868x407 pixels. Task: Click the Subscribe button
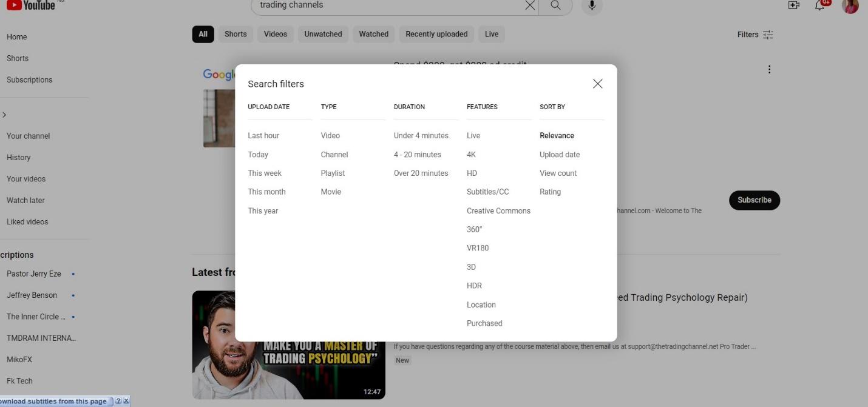[754, 200]
